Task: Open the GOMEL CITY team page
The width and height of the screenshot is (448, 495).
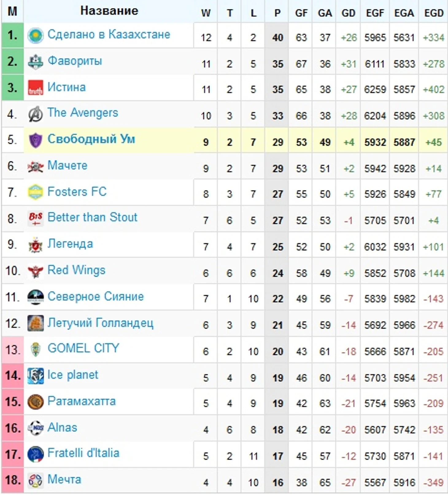Action: pos(83,348)
